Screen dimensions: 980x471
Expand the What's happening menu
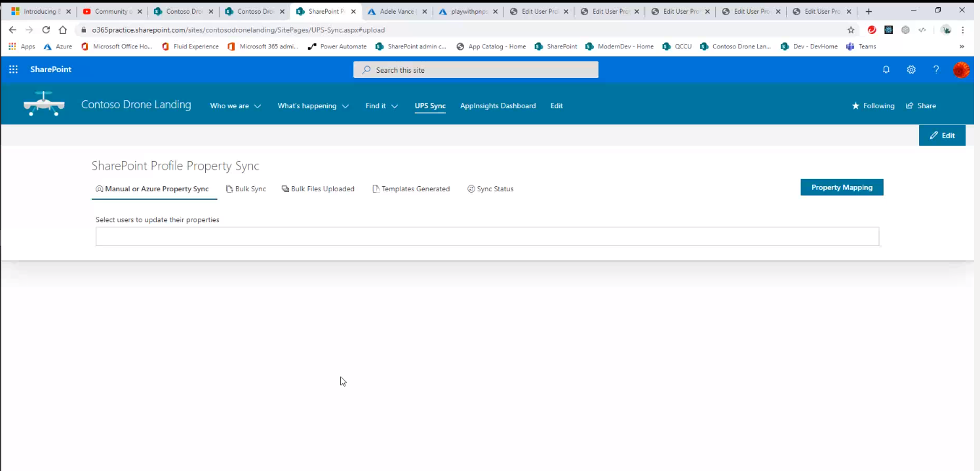pos(313,105)
